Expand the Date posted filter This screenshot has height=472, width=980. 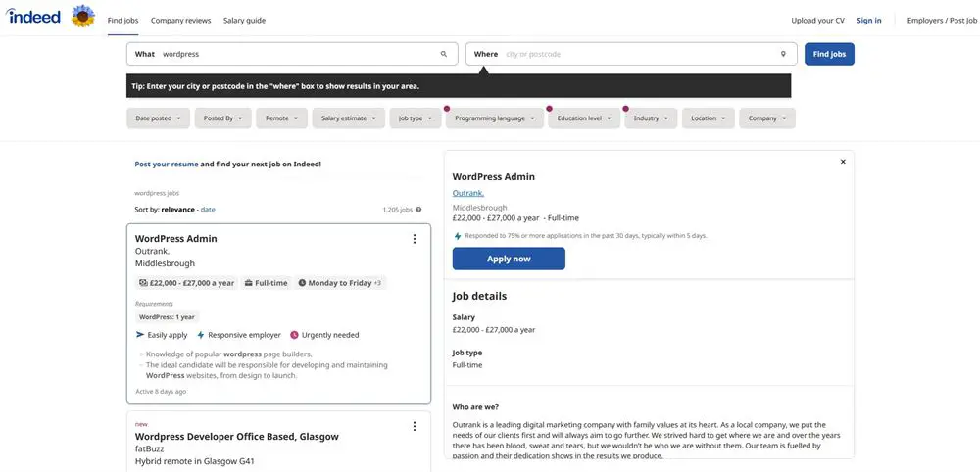158,118
